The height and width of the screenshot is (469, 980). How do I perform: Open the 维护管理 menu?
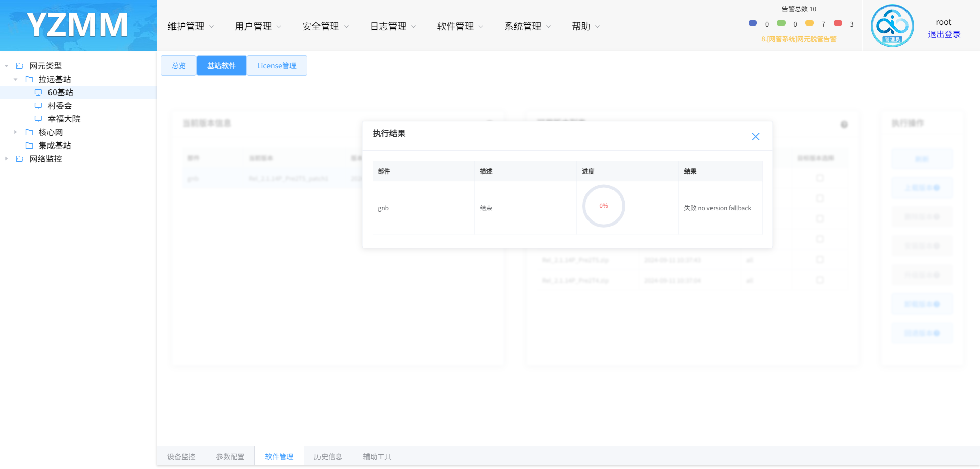click(191, 26)
